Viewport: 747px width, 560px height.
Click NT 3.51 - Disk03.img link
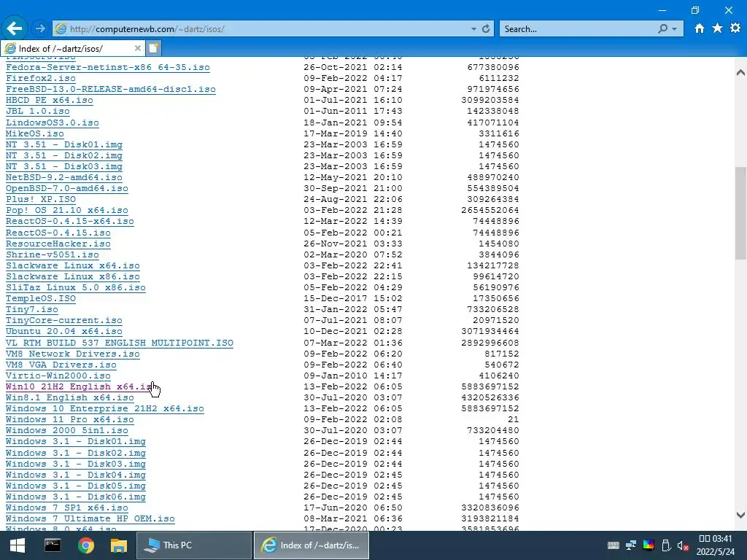(x=64, y=166)
